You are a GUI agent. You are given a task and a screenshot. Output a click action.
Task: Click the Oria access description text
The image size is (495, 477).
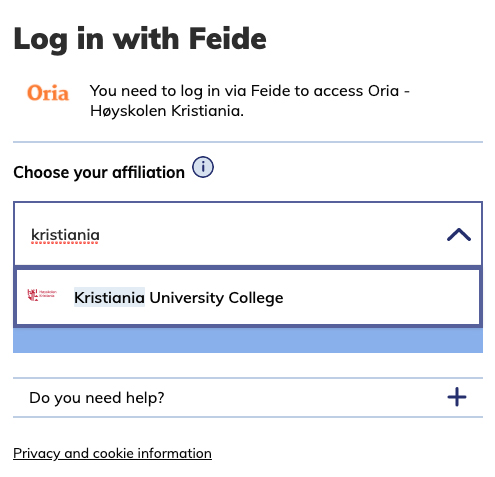click(x=250, y=101)
